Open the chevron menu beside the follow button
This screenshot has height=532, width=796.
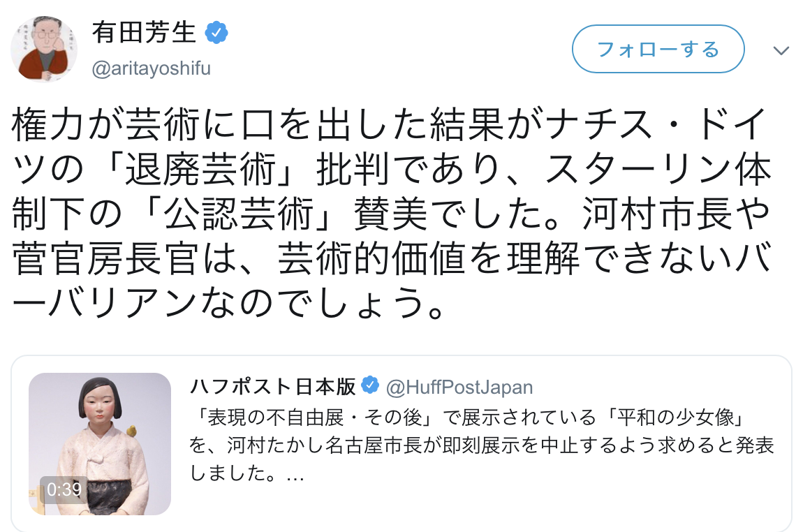pyautogui.click(x=780, y=49)
